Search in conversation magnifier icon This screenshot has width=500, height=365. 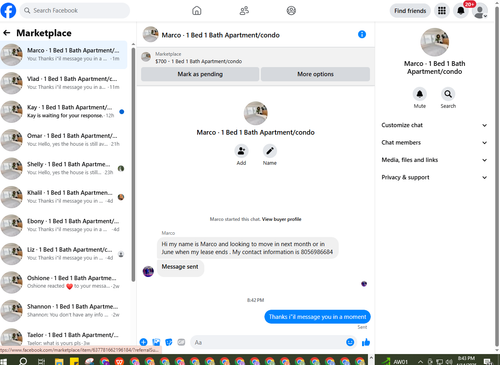tap(448, 94)
